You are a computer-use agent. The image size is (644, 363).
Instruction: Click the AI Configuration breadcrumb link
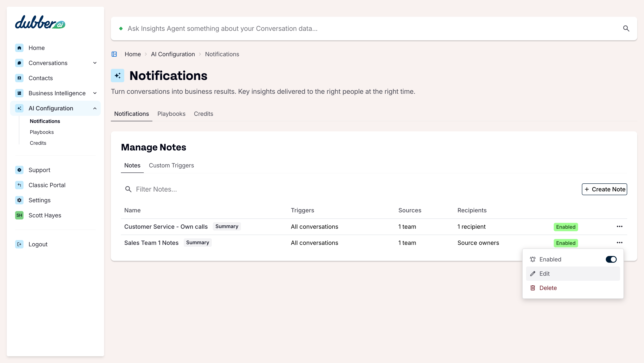173,54
